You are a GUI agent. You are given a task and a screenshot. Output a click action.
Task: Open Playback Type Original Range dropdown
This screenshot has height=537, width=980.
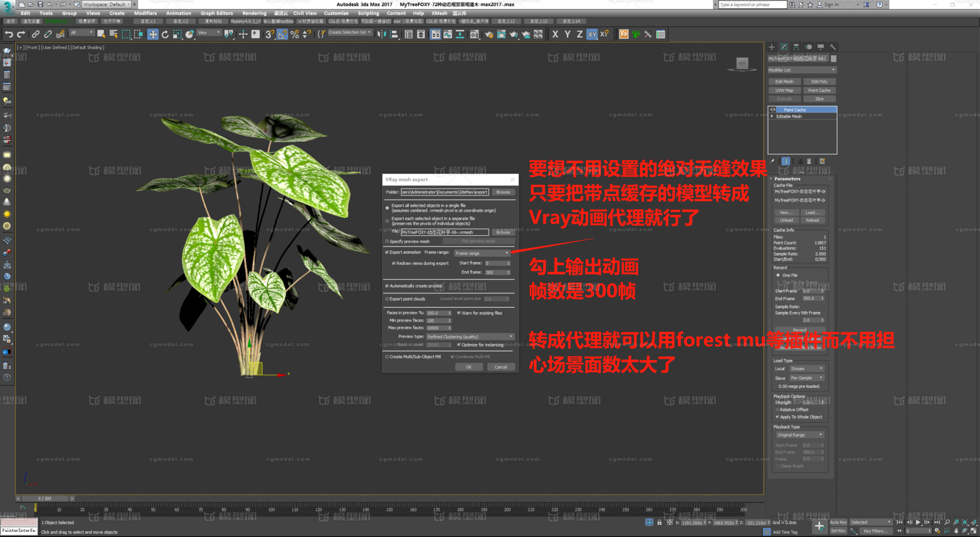tap(800, 435)
